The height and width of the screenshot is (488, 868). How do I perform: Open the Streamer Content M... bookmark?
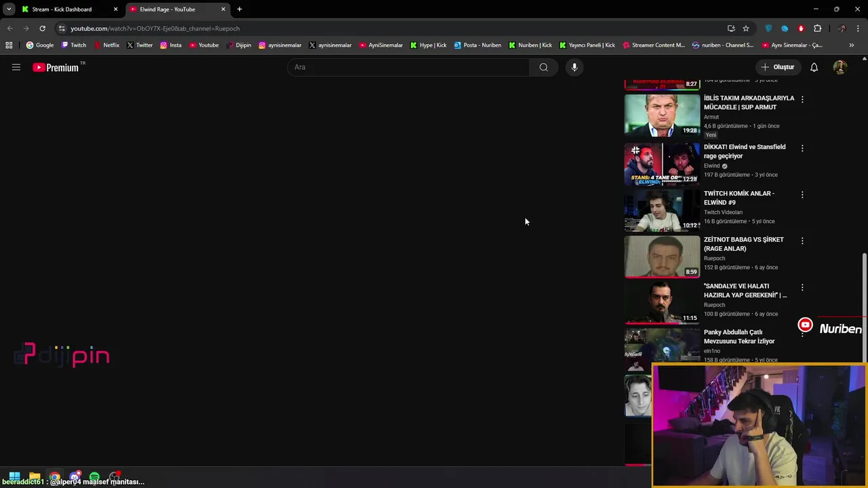click(654, 45)
